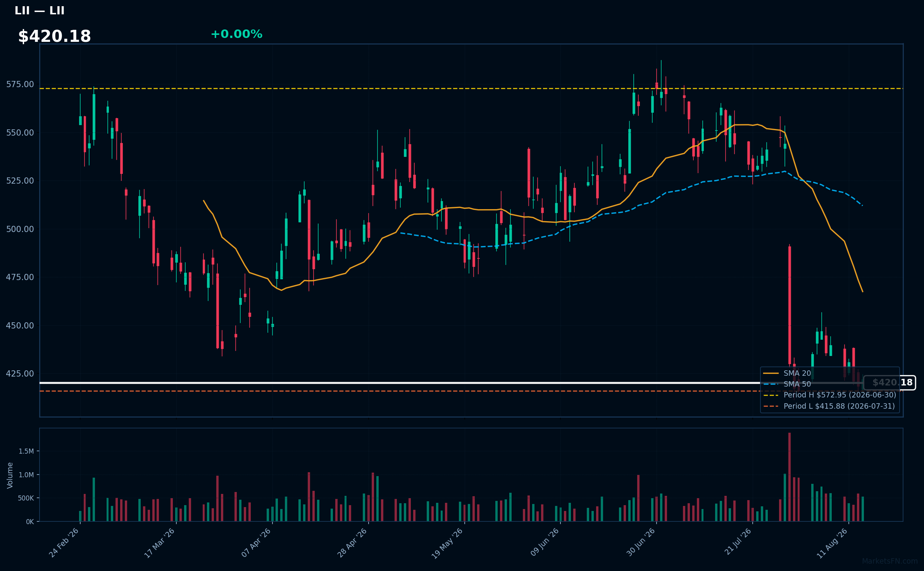
Task: Toggle the SMA 50 legend entry
Action: pos(787,384)
